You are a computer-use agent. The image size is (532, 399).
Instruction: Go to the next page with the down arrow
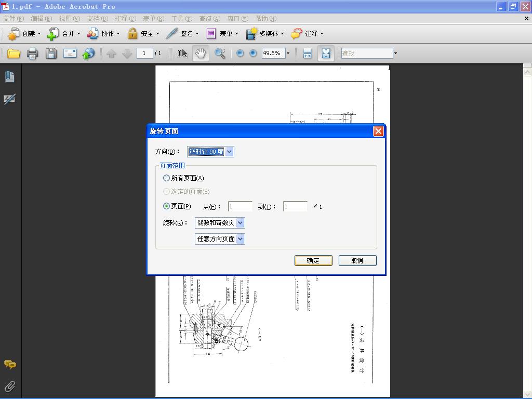pyautogui.click(x=127, y=54)
